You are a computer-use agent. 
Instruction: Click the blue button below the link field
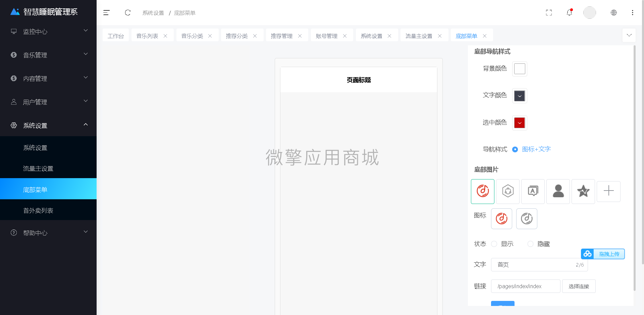pyautogui.click(x=502, y=304)
